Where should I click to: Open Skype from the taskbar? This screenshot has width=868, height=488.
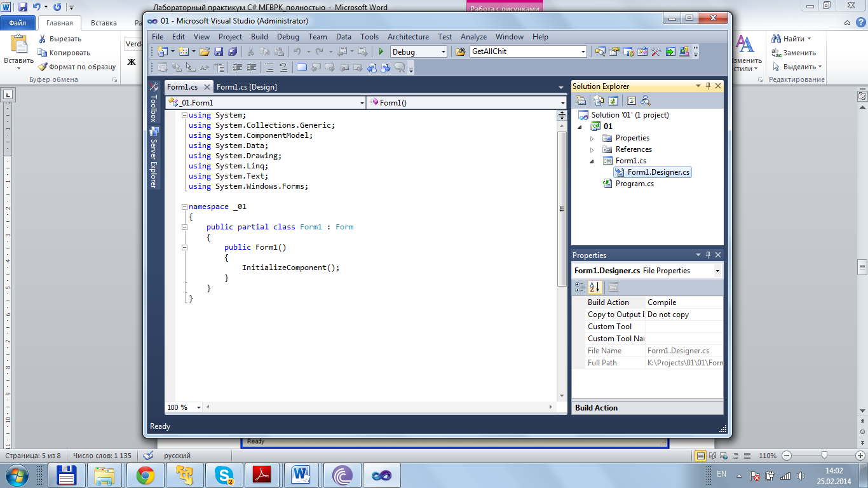(x=224, y=475)
